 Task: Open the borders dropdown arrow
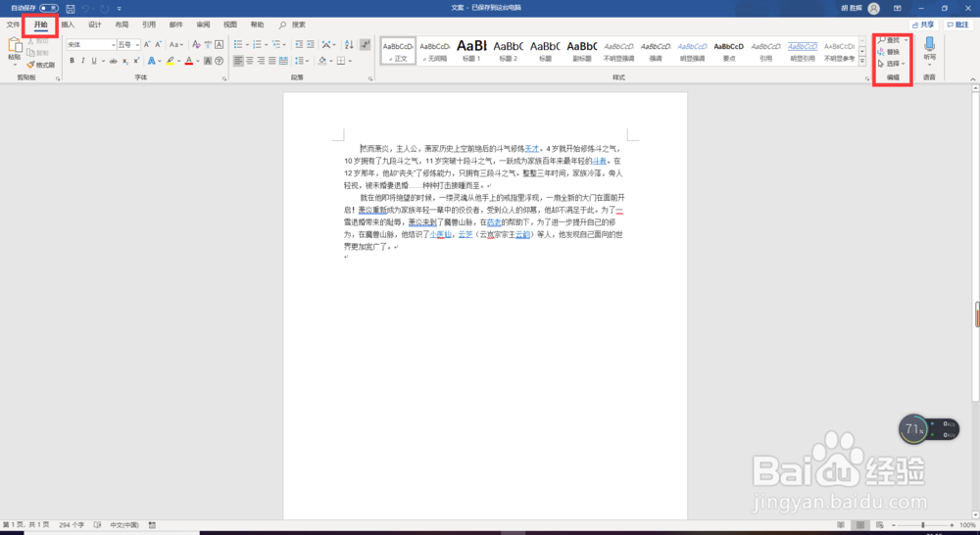pyautogui.click(x=350, y=61)
